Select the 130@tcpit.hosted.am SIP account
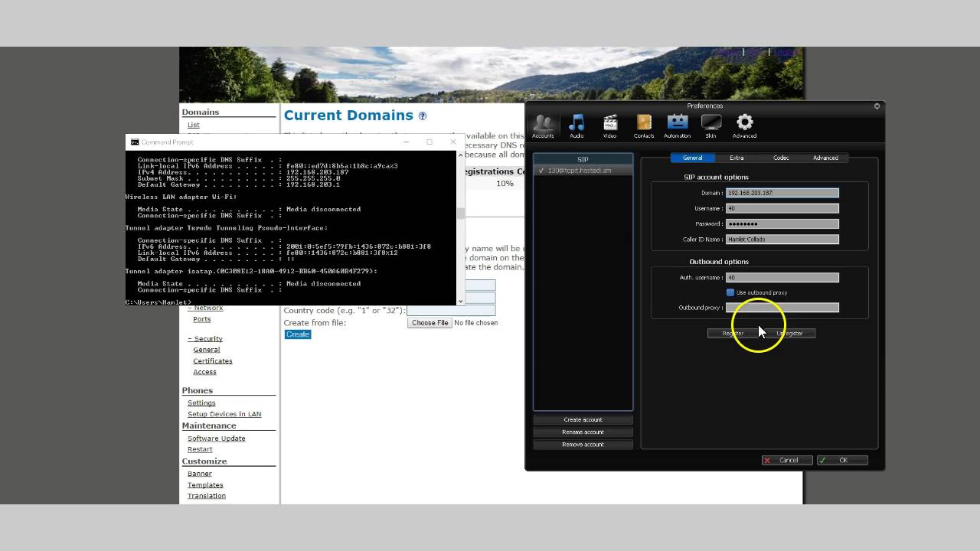Image resolution: width=980 pixels, height=551 pixels. [x=583, y=171]
